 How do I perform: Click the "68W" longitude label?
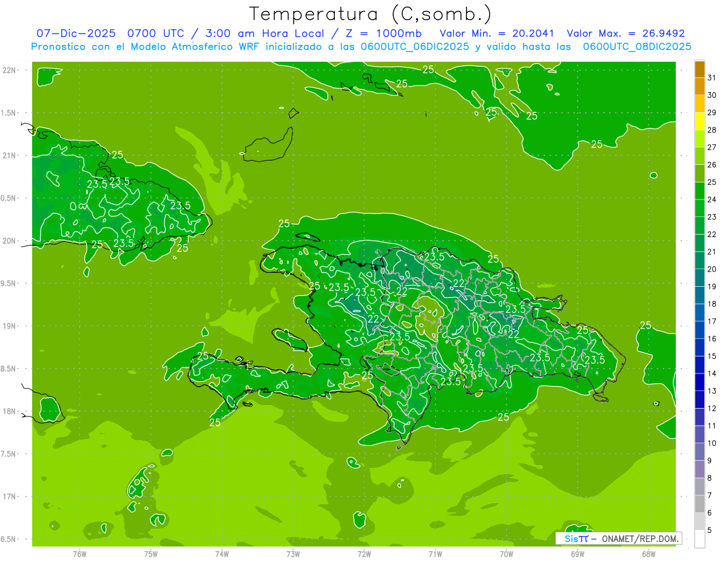point(649,554)
